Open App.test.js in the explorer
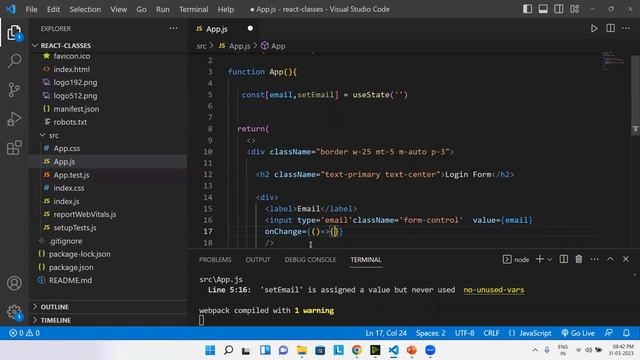640x360 pixels. pos(71,175)
